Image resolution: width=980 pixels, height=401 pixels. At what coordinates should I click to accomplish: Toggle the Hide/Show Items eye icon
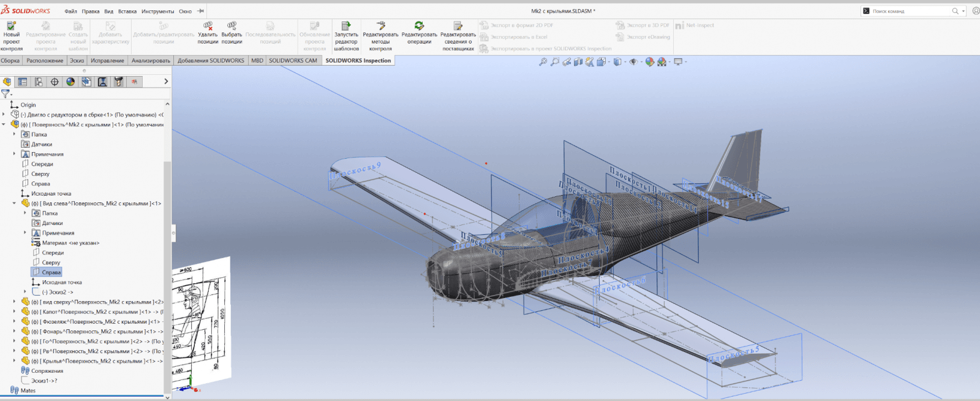coord(633,62)
